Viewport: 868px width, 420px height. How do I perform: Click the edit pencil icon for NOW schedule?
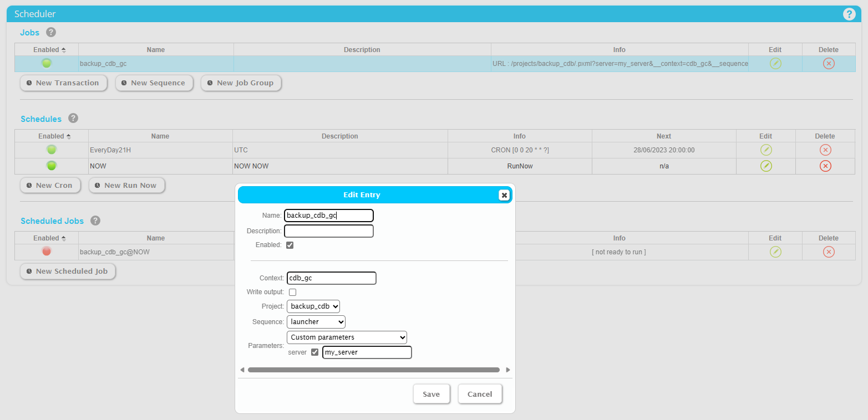click(765, 166)
